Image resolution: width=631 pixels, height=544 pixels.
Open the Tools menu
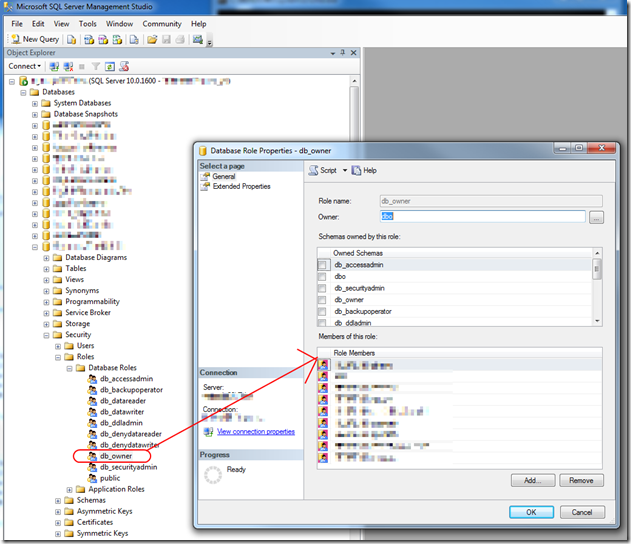[x=88, y=24]
